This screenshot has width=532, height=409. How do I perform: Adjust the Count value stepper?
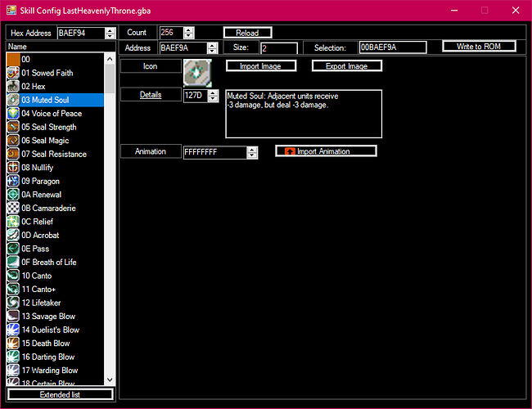[190, 33]
